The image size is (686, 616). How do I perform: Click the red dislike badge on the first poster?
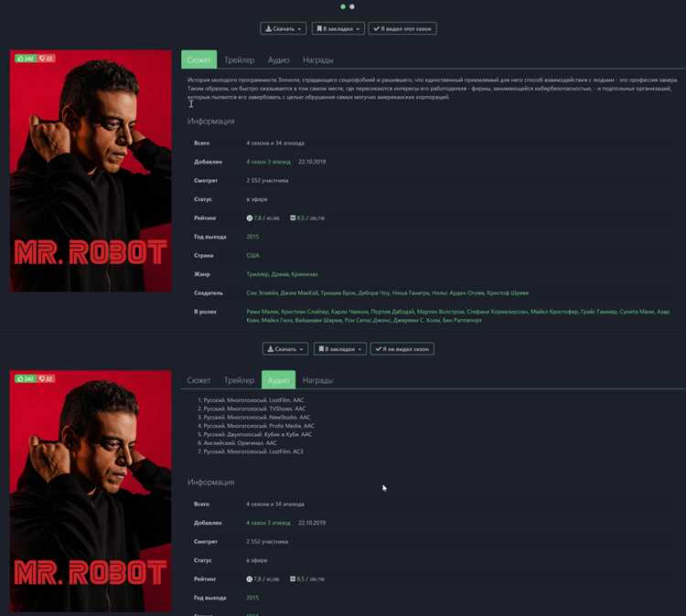(46, 58)
